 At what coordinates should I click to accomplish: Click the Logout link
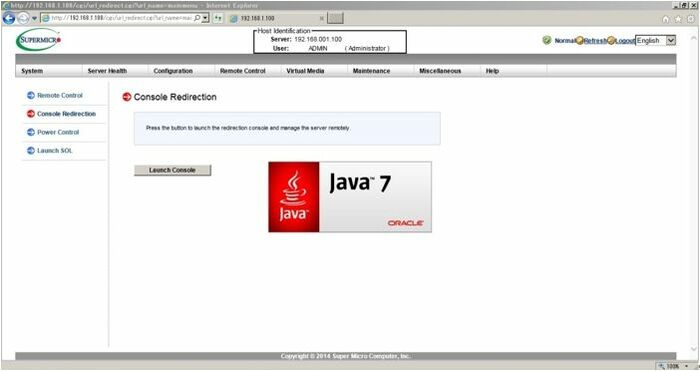[625, 41]
